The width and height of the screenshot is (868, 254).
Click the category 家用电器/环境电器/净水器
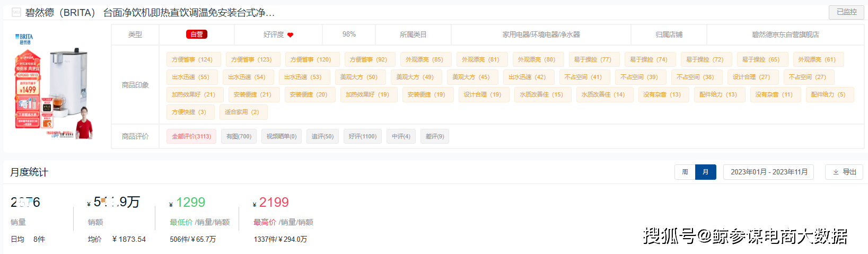point(541,34)
